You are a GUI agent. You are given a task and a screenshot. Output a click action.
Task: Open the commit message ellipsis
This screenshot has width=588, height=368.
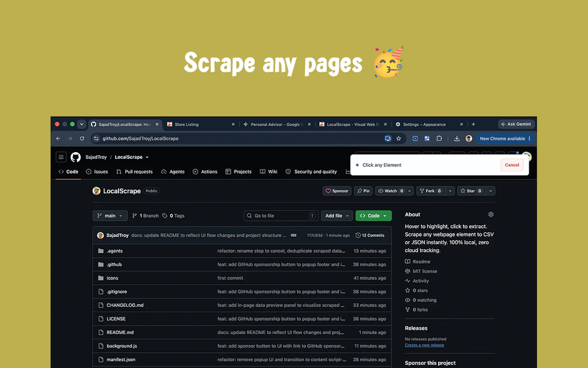tap(294, 235)
